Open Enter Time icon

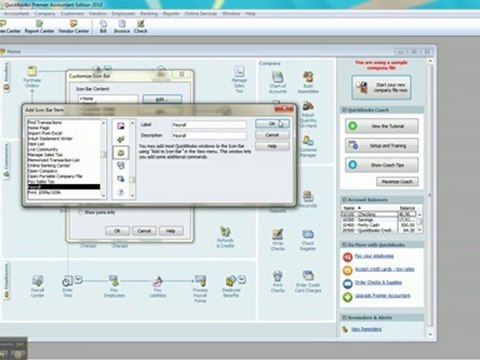coord(67,286)
